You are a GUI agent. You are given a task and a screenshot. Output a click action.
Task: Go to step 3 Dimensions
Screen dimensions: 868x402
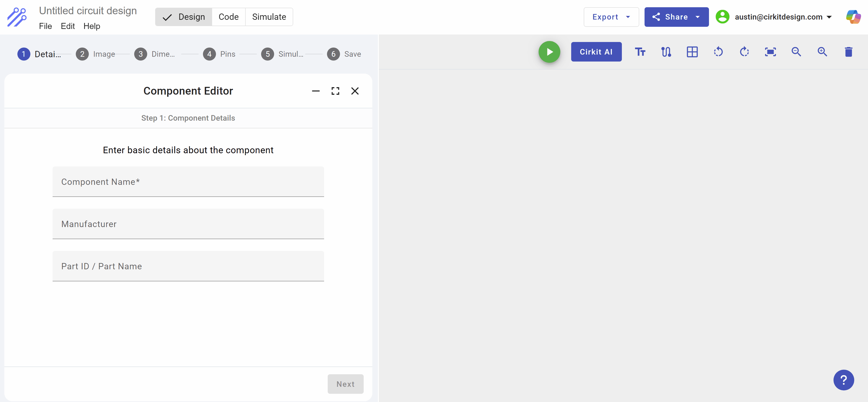[x=154, y=54]
